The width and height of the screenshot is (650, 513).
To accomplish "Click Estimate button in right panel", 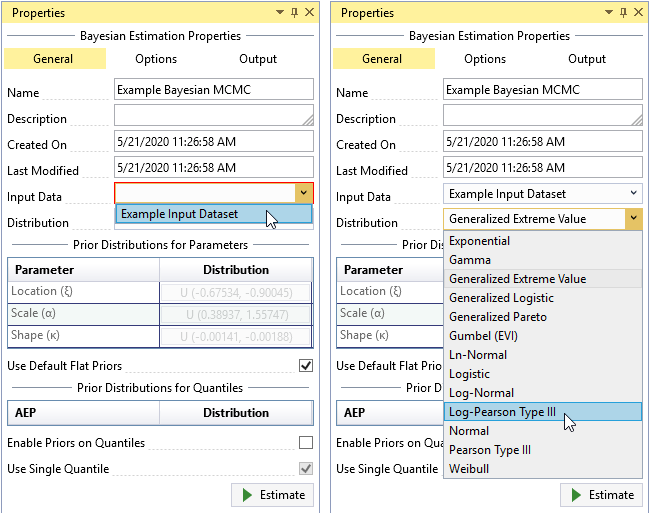I will 601,494.
